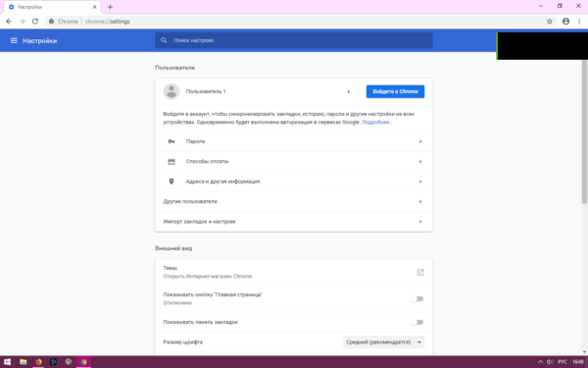Click the Пользователь 1 avatar picture
Viewport: 588px width, 368px height.
pyautogui.click(x=171, y=91)
